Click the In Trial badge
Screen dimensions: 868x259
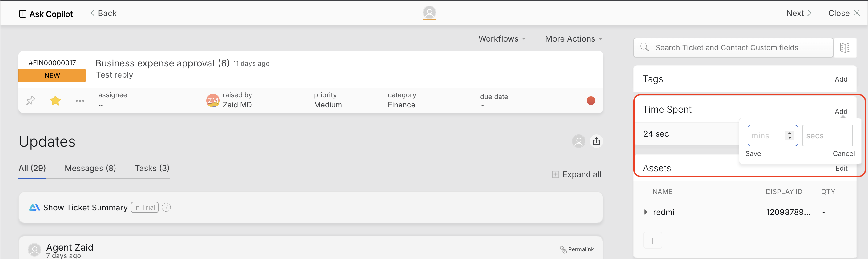coord(145,207)
